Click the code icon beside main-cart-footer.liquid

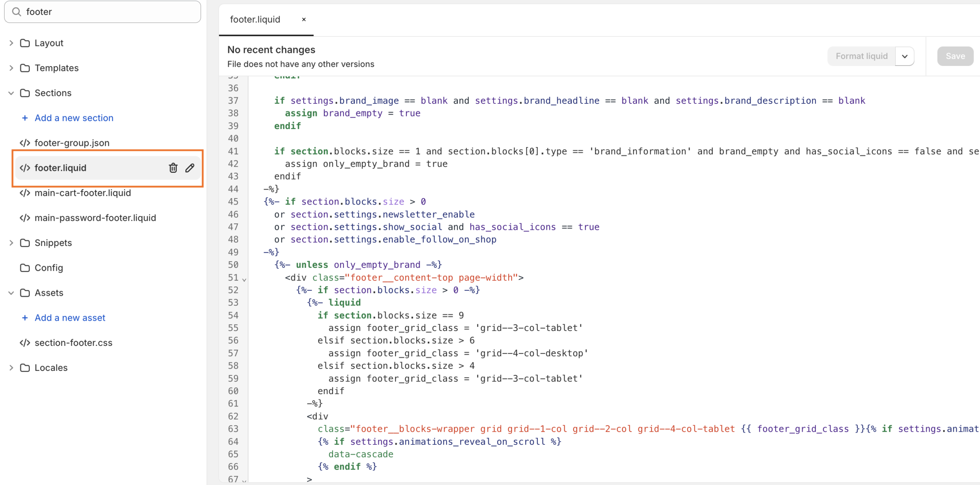(x=25, y=193)
